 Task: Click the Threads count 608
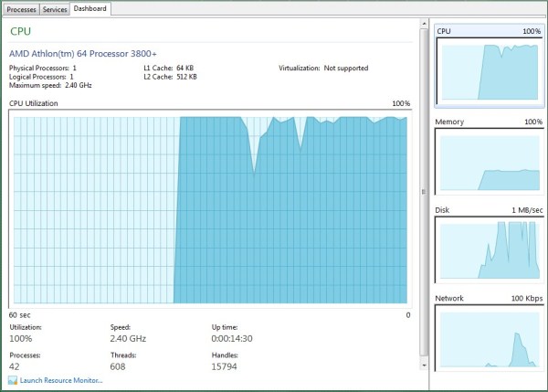click(118, 366)
